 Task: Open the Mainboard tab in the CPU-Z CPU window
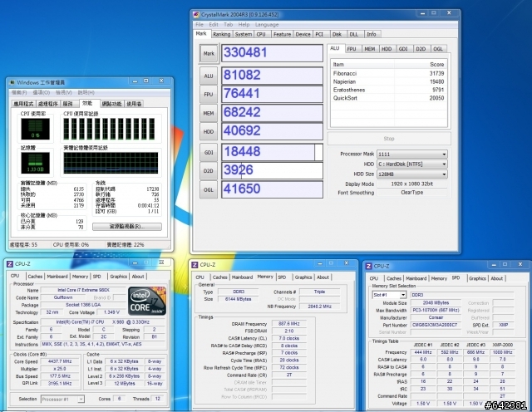click(57, 277)
